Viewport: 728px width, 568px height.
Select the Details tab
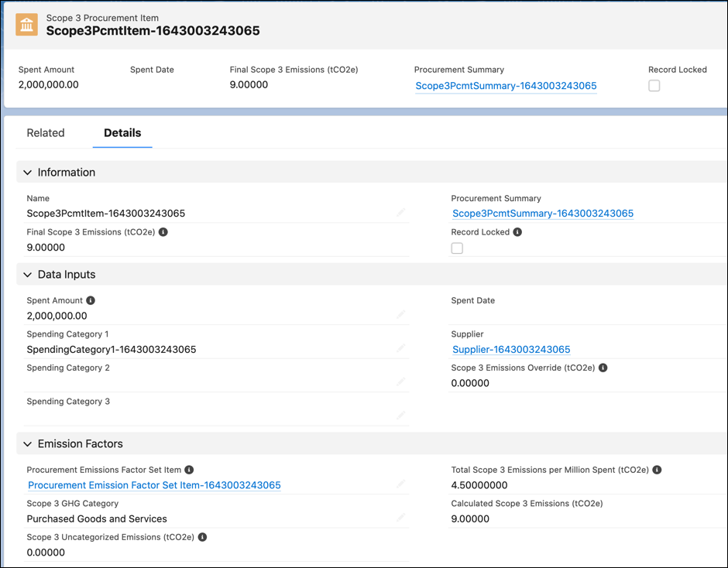[x=122, y=133]
